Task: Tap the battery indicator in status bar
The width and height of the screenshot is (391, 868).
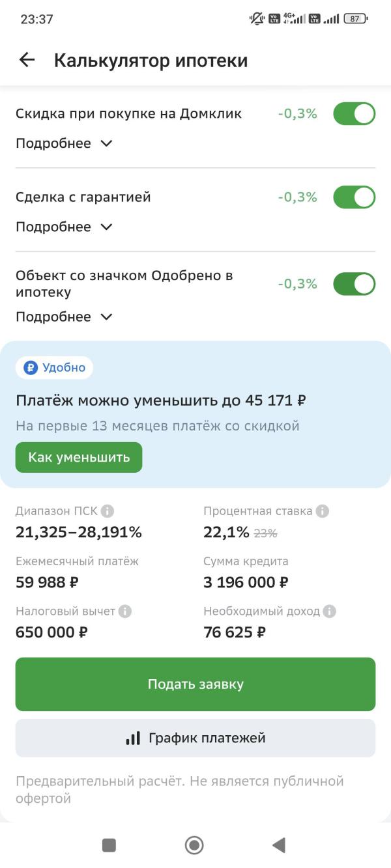Action: pos(355,19)
